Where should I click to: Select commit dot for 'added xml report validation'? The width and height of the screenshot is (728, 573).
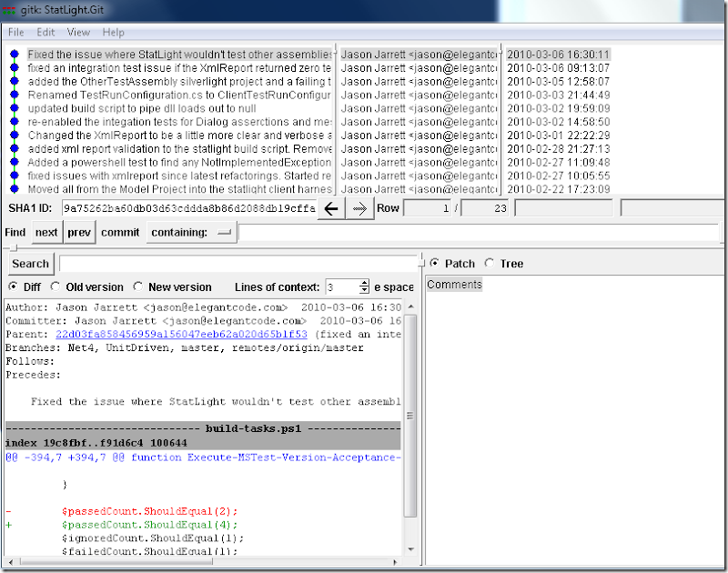(15, 148)
